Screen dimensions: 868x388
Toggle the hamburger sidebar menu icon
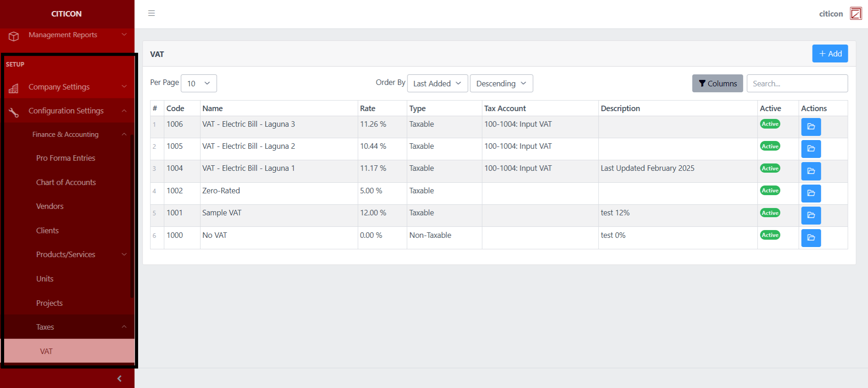point(151,13)
